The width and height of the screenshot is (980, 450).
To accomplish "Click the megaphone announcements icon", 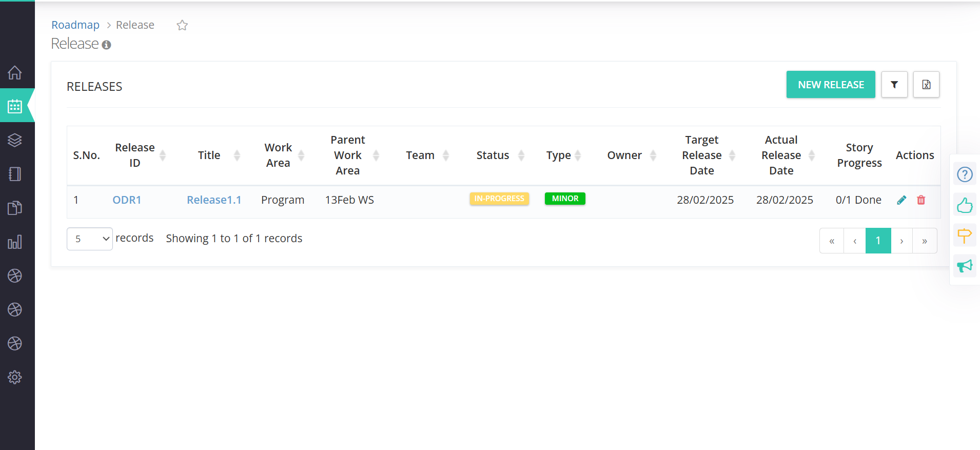I will [x=965, y=266].
